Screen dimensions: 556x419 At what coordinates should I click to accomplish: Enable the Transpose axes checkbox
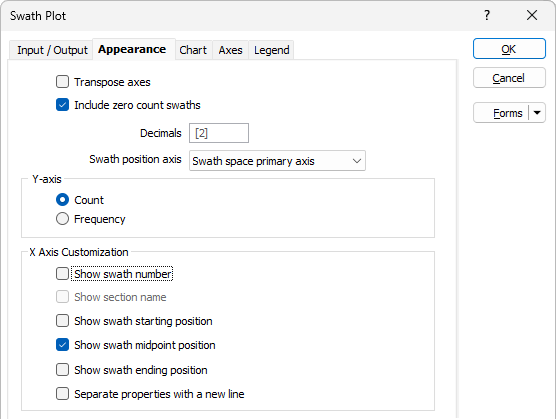[x=62, y=82]
